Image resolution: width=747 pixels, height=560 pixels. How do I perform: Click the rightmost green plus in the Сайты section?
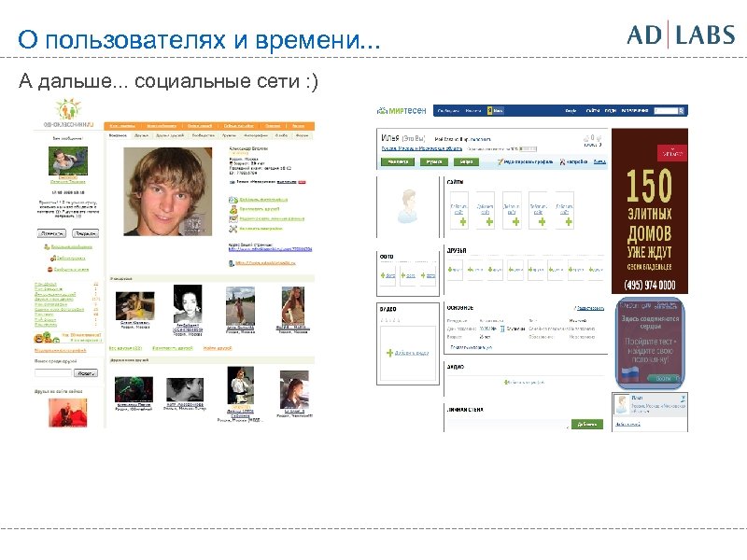pyautogui.click(x=569, y=222)
